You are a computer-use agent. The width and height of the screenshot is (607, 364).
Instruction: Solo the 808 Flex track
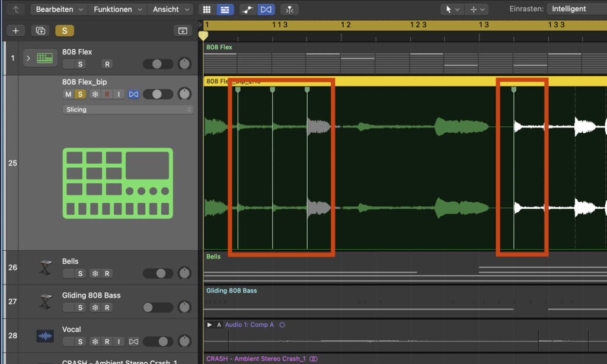[x=80, y=64]
